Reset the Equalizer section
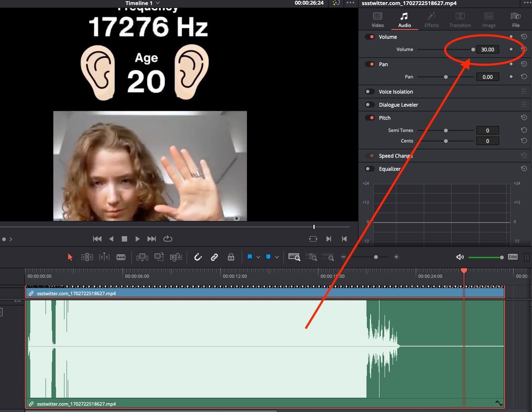The width and height of the screenshot is (532, 412). [x=524, y=169]
